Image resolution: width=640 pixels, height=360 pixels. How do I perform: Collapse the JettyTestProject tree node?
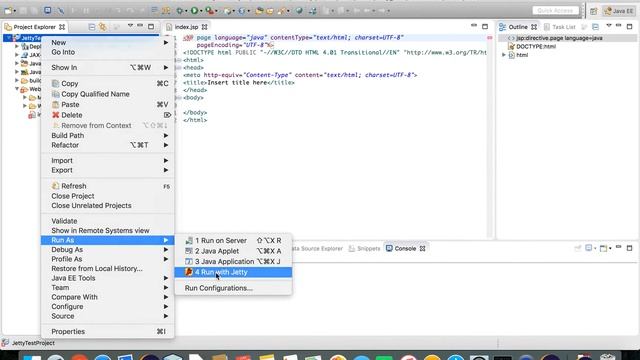pyautogui.click(x=8, y=38)
